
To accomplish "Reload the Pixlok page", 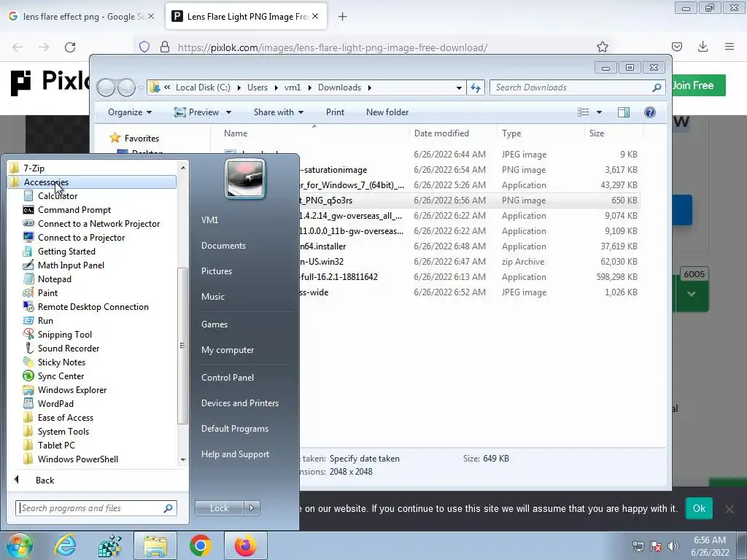I will [70, 47].
